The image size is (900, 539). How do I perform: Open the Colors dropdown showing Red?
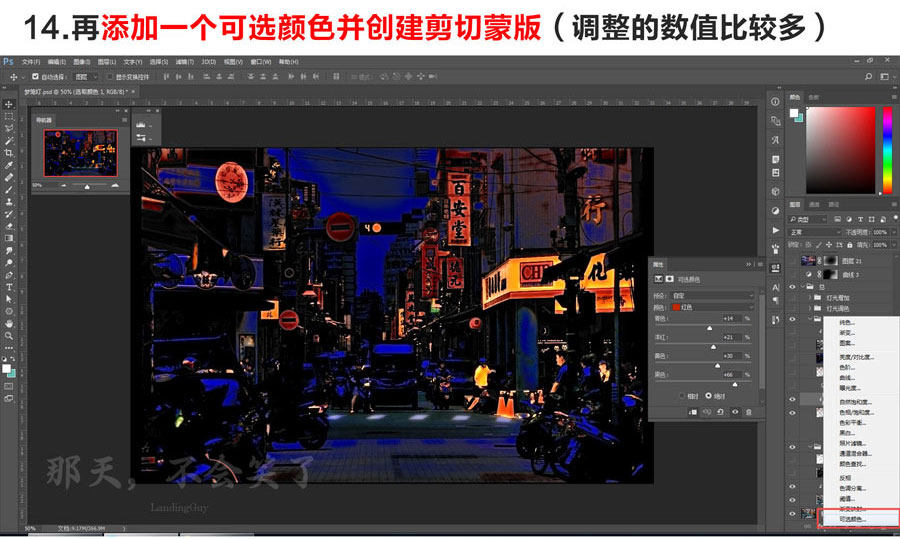coord(712,307)
